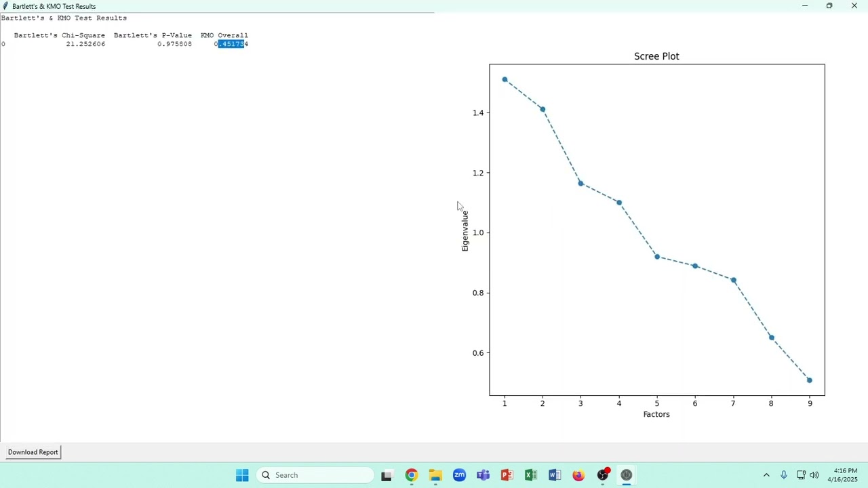868x488 pixels.
Task: Click the "Factors" x-axis label
Action: tap(656, 414)
